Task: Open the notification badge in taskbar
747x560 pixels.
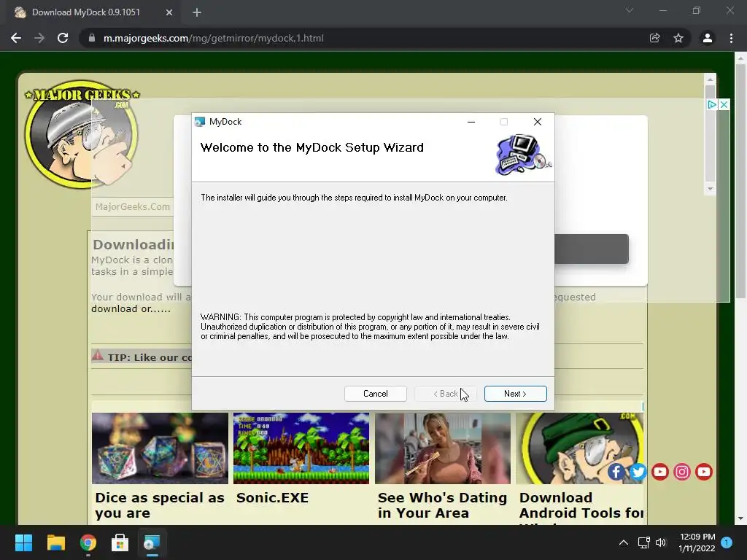Action: tap(727, 542)
